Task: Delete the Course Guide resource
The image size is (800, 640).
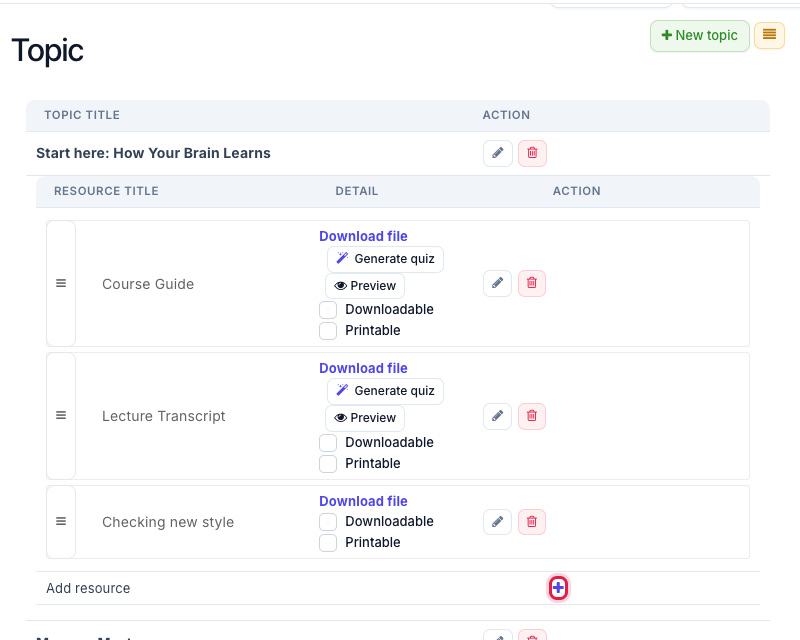Action: click(532, 283)
